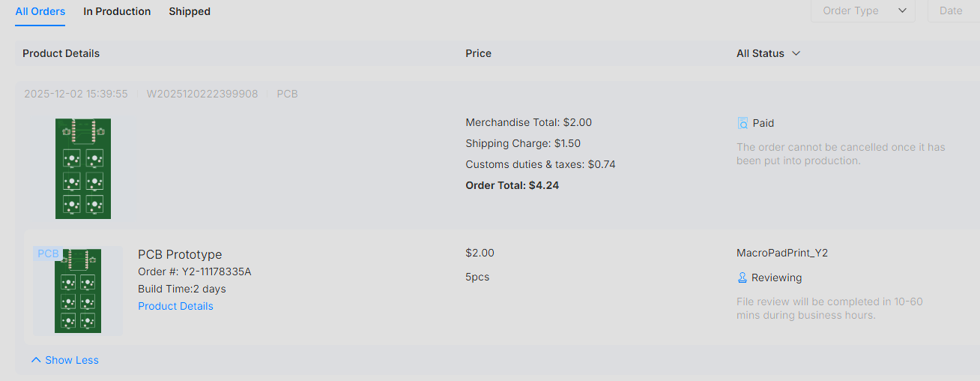
Task: Click the Paid status icon
Action: (742, 123)
